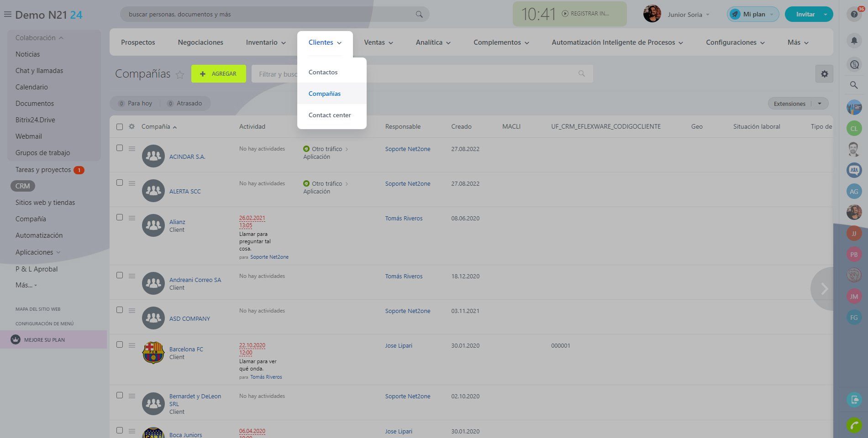Open the chat messages icon in right sidebar

854,64
